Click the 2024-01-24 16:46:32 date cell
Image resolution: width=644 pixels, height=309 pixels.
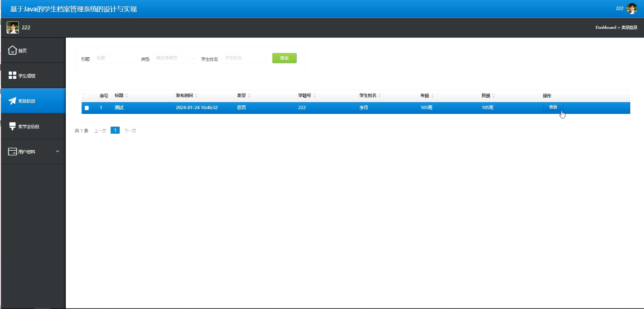(197, 108)
